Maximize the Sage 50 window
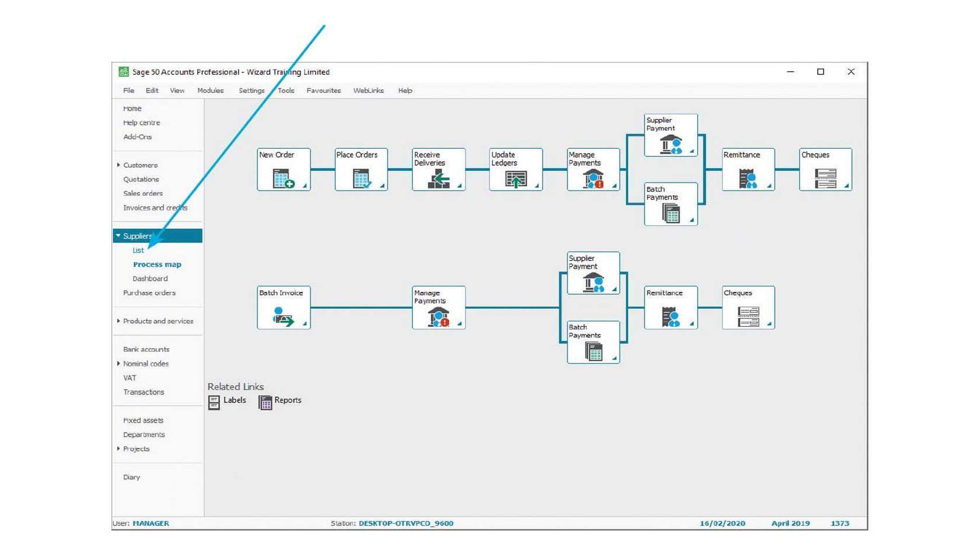The width and height of the screenshot is (980, 555). click(821, 72)
